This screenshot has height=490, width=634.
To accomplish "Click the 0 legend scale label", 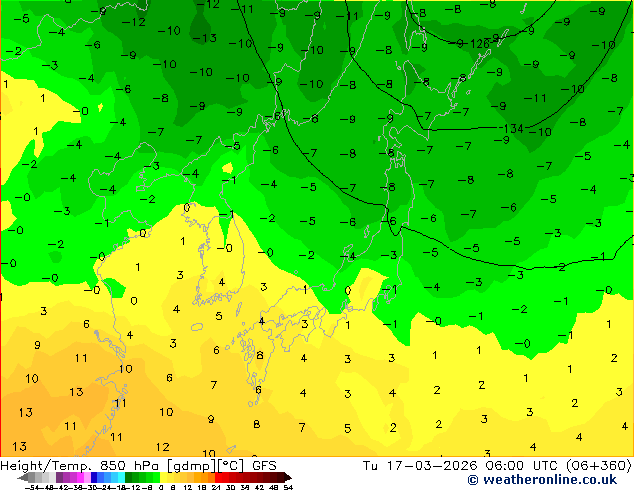I will point(161,487).
